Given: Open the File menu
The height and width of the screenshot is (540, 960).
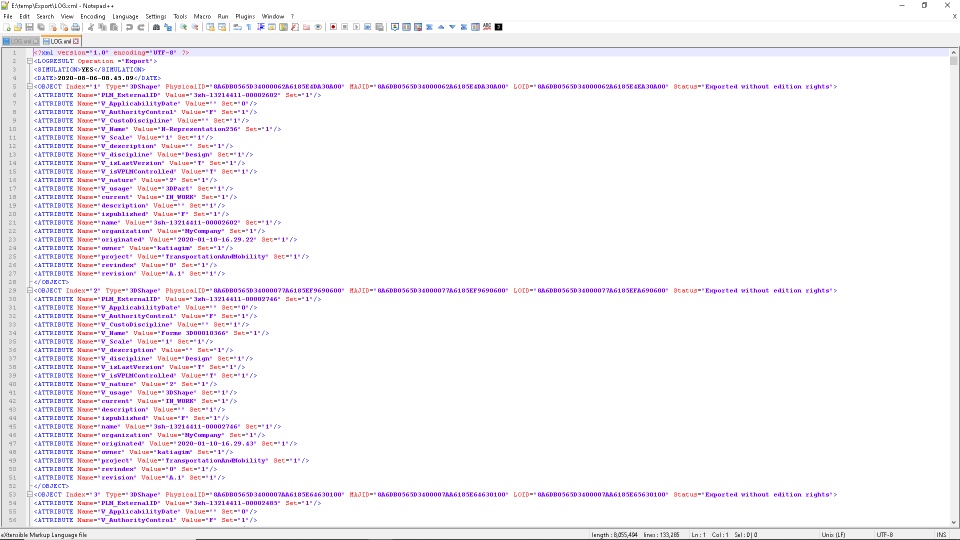Looking at the screenshot, I should pos(8,17).
